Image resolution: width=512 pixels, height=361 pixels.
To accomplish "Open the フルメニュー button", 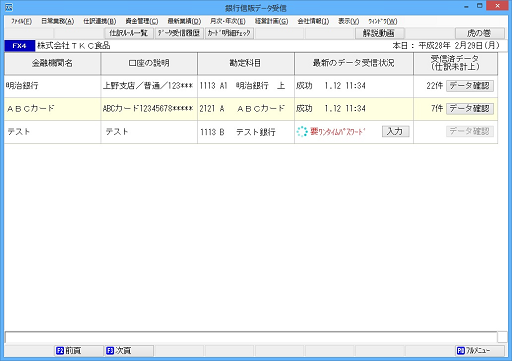I will click(480, 351).
